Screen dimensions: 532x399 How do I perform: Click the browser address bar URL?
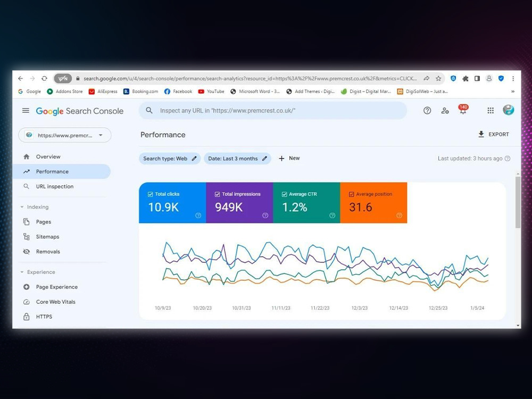[x=250, y=78]
